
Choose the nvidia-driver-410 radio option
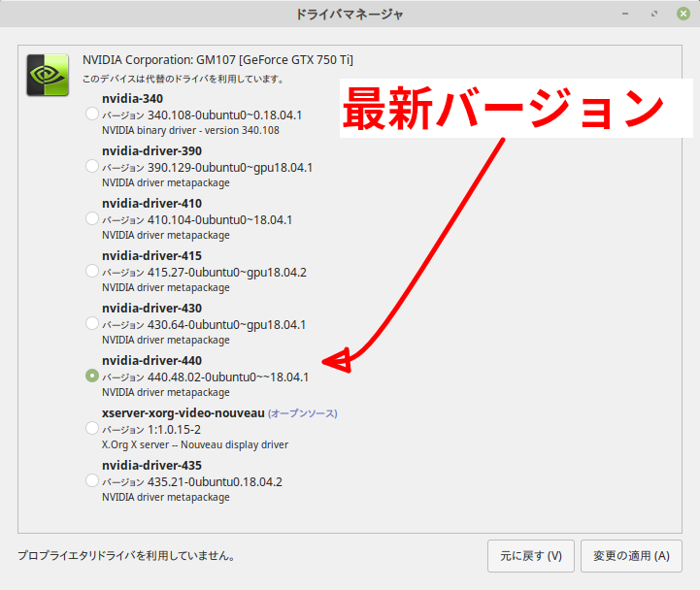pos(92,218)
